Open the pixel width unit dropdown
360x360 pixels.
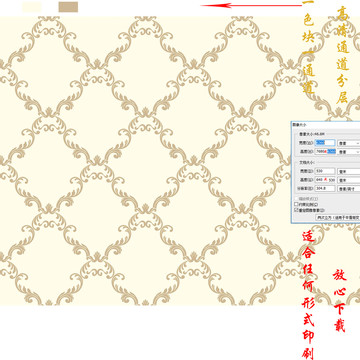(349, 143)
